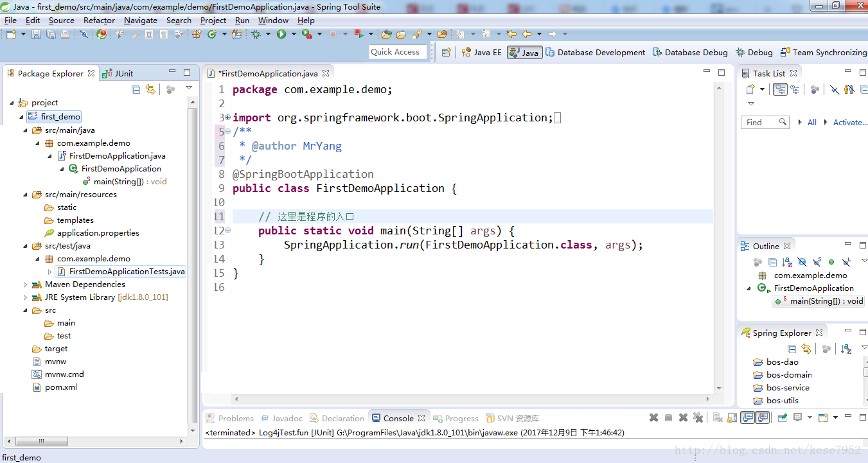Select pom.xml in Package Explorer
This screenshot has width=868, height=463.
click(x=61, y=387)
